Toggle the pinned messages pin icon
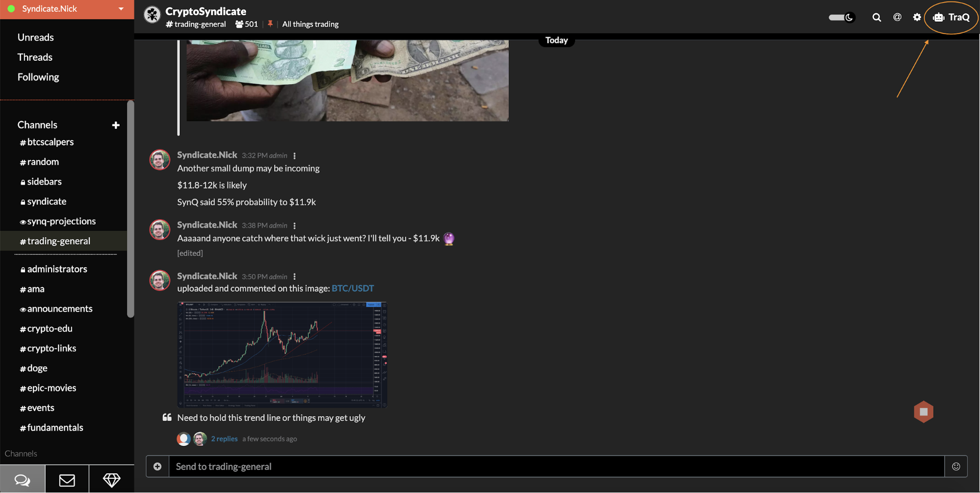The image size is (980, 493). coord(270,24)
